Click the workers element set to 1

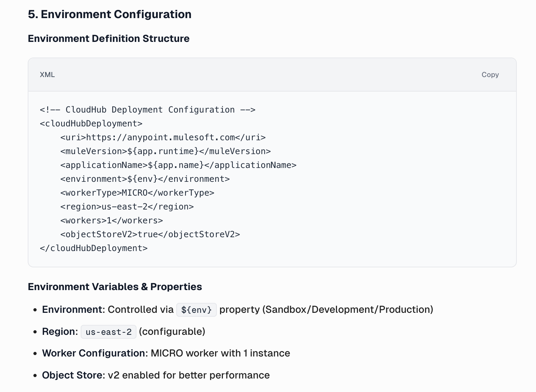click(111, 220)
